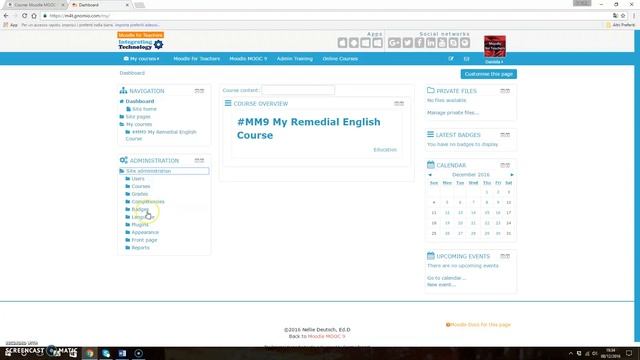The image size is (640, 360).
Task: Click the messages icon in navbar
Action: pyautogui.click(x=466, y=59)
